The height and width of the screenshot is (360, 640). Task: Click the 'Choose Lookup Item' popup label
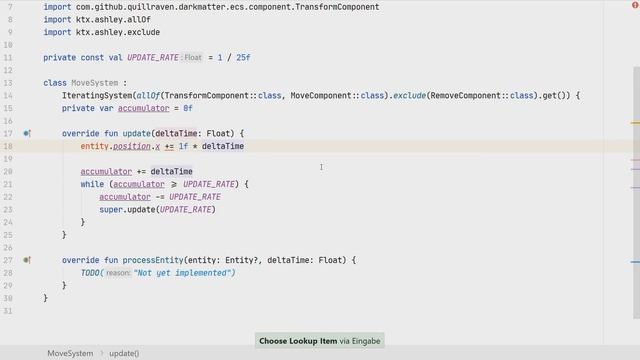(298, 341)
